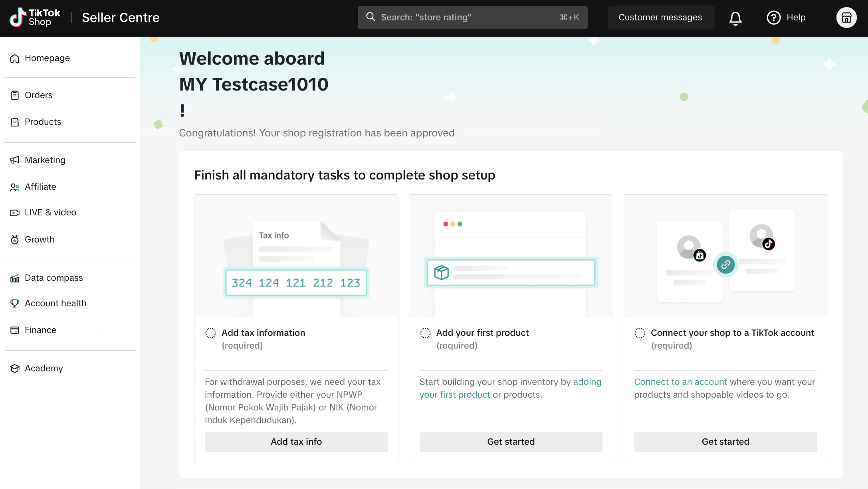
Task: Follow the 'adding your first product' link
Action: click(587, 382)
